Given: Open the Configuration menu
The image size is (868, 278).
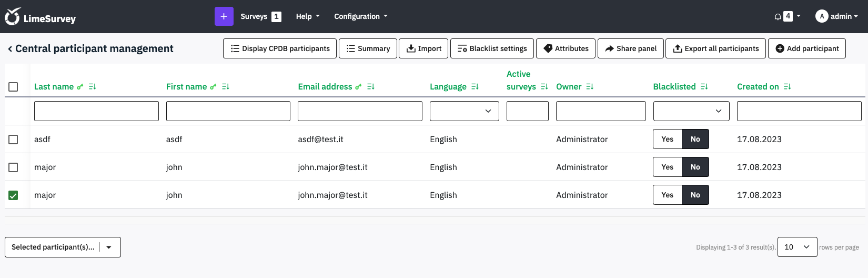Looking at the screenshot, I should pyautogui.click(x=360, y=16).
